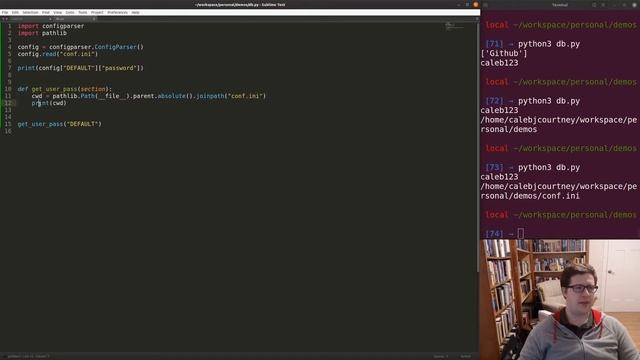Click "['Github']" output in the Terminal
Screen dimensions: 640x360
[504, 53]
